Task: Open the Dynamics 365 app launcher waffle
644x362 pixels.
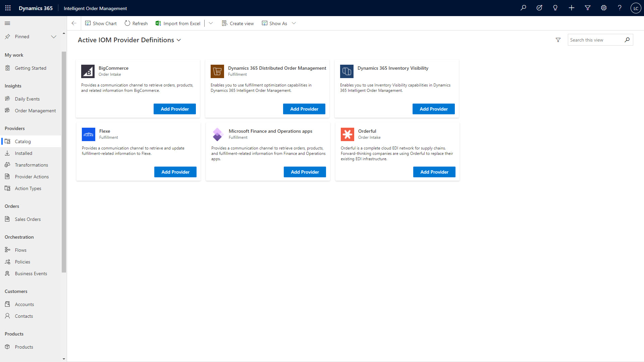Action: [8, 8]
